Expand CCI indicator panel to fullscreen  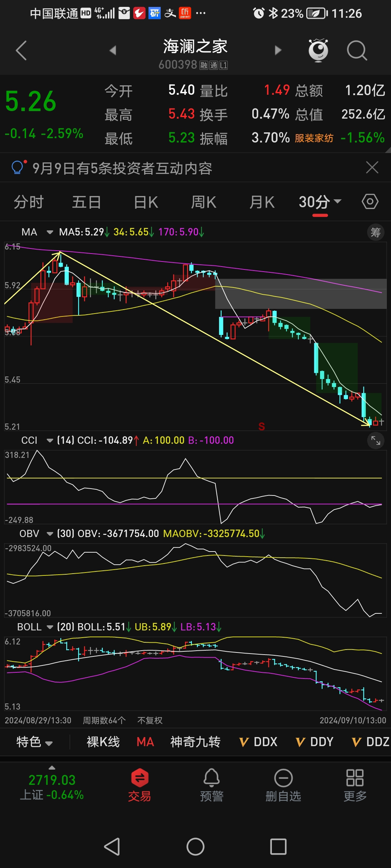[x=376, y=440]
